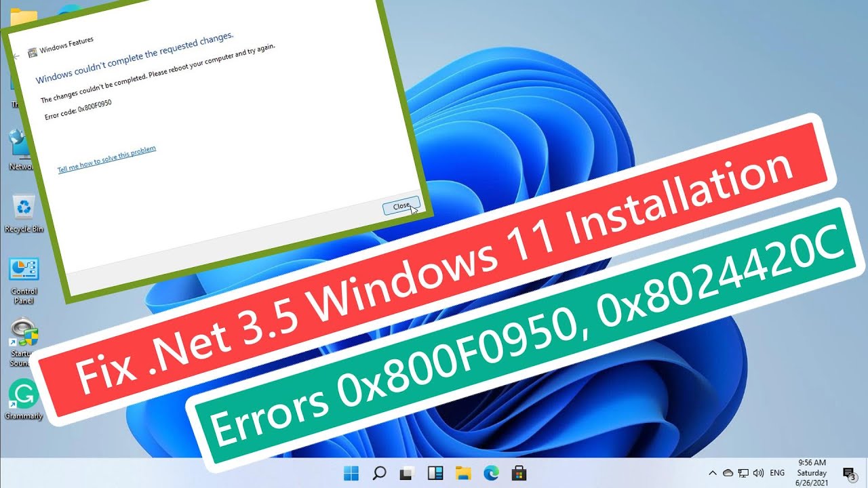
Task: Open the notification center icon
Action: point(848,473)
